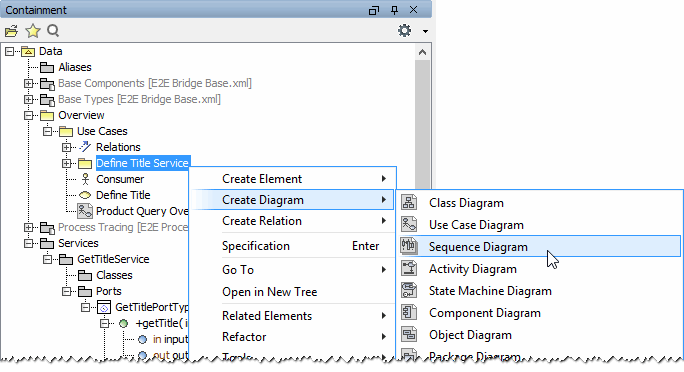Click the Class Diagram icon in submenu
Viewport: 684px width, 372px height.
point(409,202)
